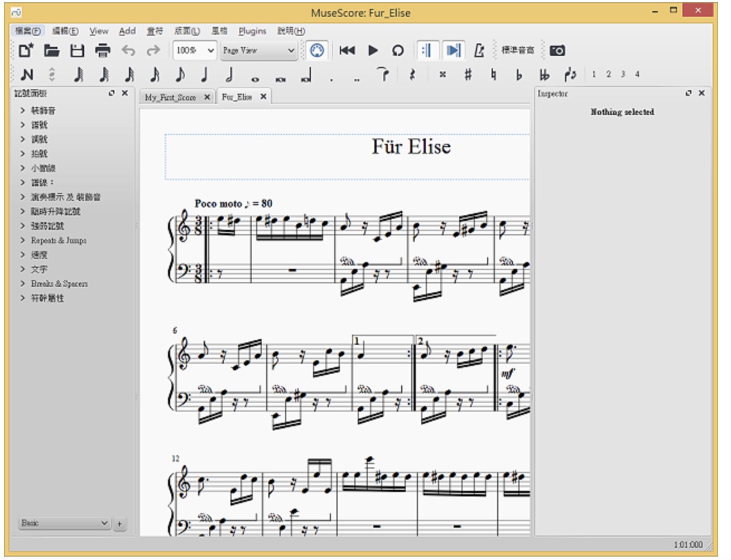
Task: Open the Add menu
Action: (127, 31)
